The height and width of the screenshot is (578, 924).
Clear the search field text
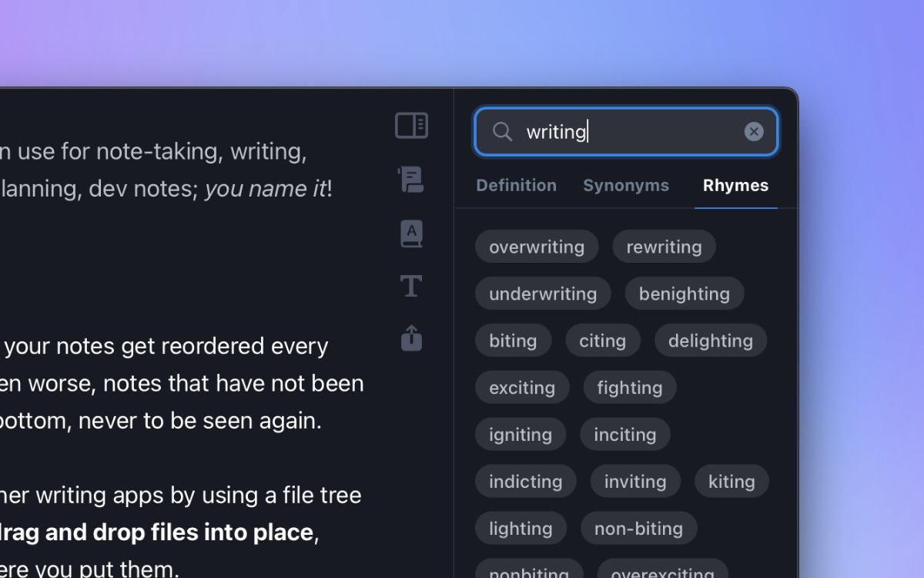(x=754, y=132)
